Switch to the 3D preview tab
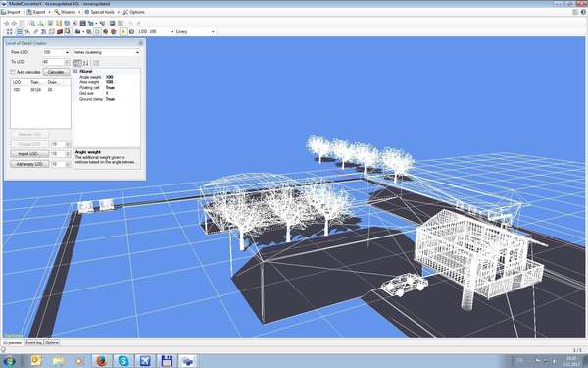Image resolution: width=588 pixels, height=368 pixels. (13, 342)
